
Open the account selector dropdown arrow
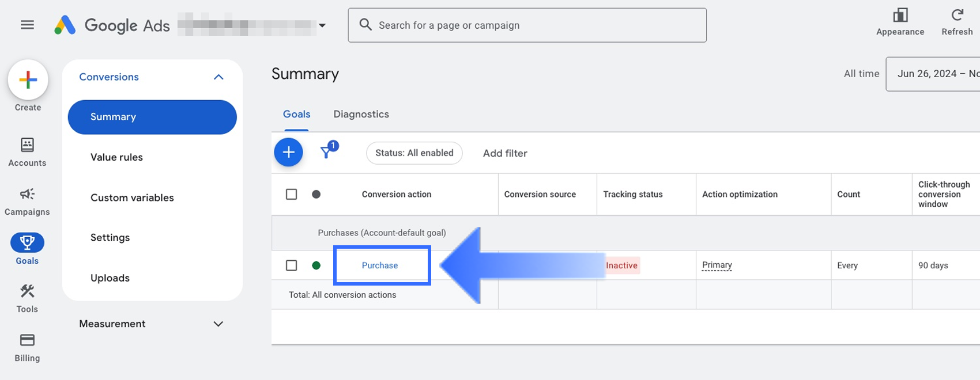tap(322, 25)
